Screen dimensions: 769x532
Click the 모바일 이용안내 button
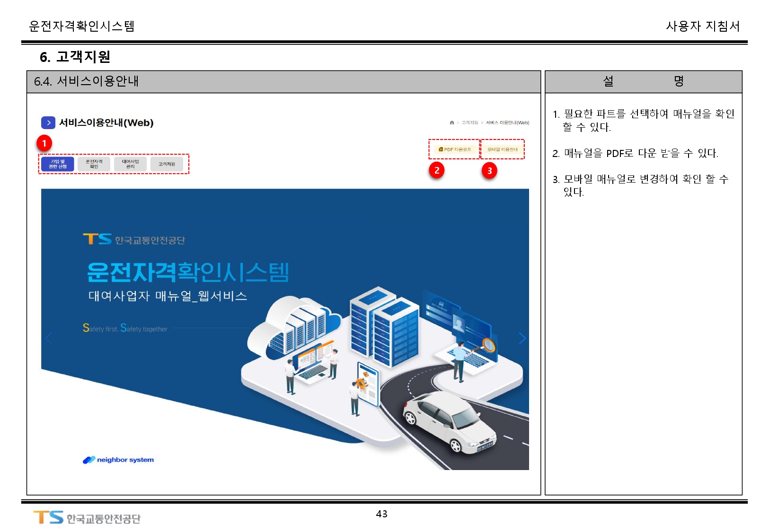click(503, 149)
